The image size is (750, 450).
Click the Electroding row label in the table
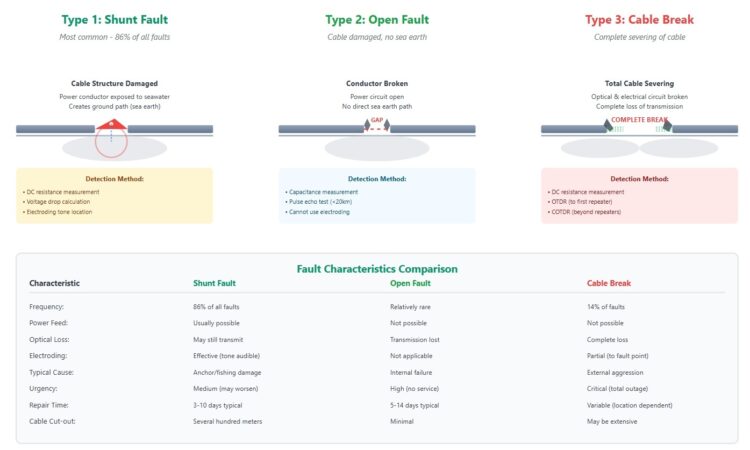pyautogui.click(x=48, y=355)
